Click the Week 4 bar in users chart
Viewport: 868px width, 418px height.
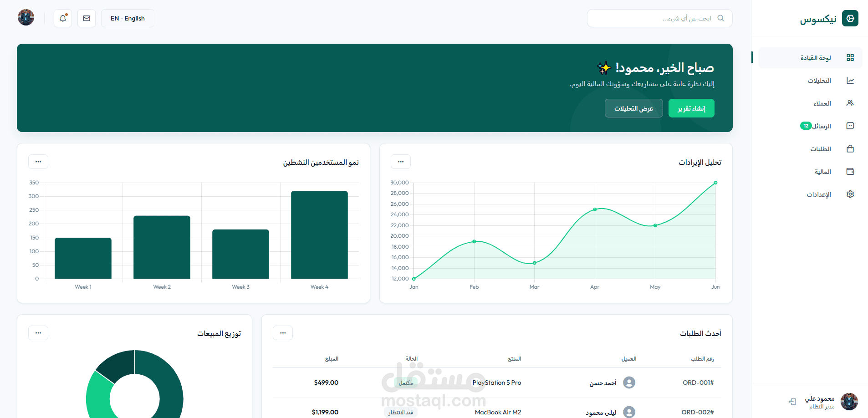319,235
